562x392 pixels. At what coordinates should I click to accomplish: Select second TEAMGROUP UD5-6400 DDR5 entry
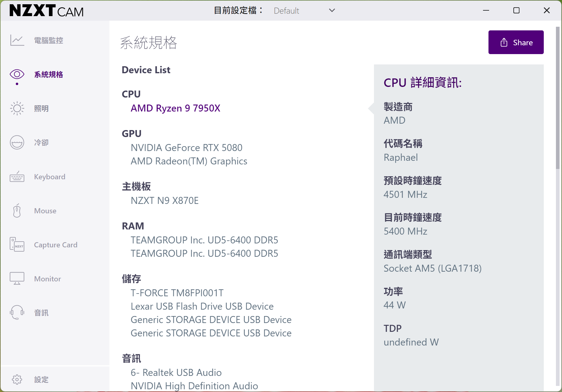click(204, 253)
